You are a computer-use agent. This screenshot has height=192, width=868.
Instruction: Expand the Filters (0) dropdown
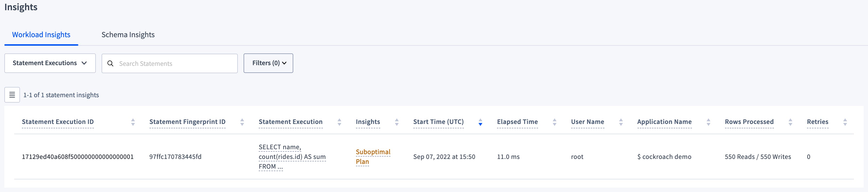[x=268, y=63]
